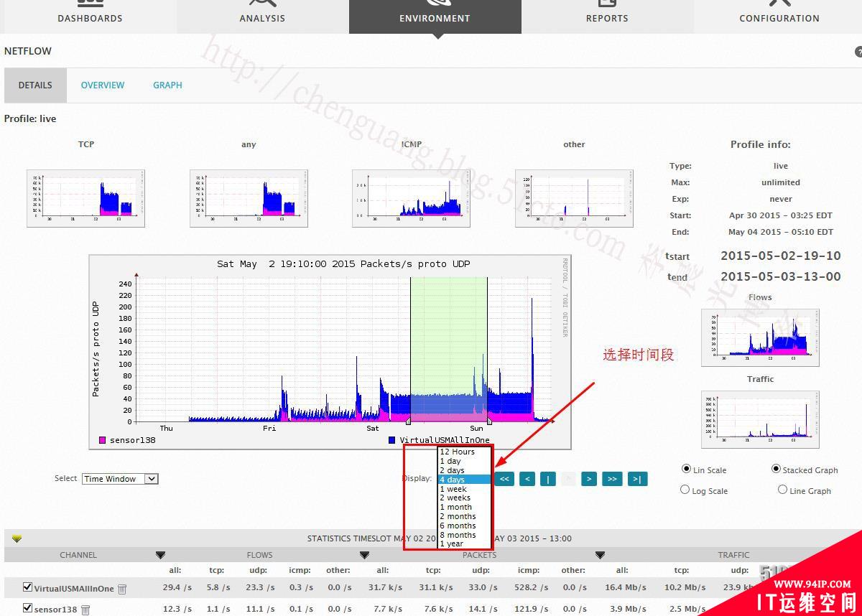Select Stacked Graph radio button

(776, 469)
